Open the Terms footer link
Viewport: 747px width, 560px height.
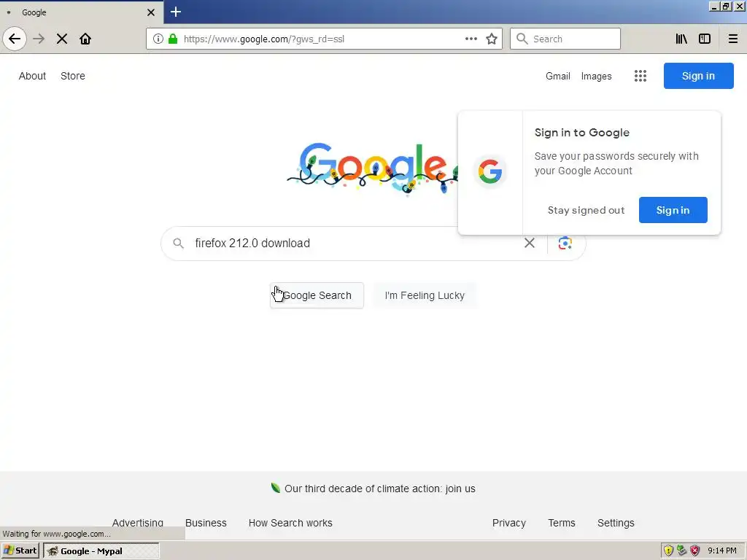point(562,522)
